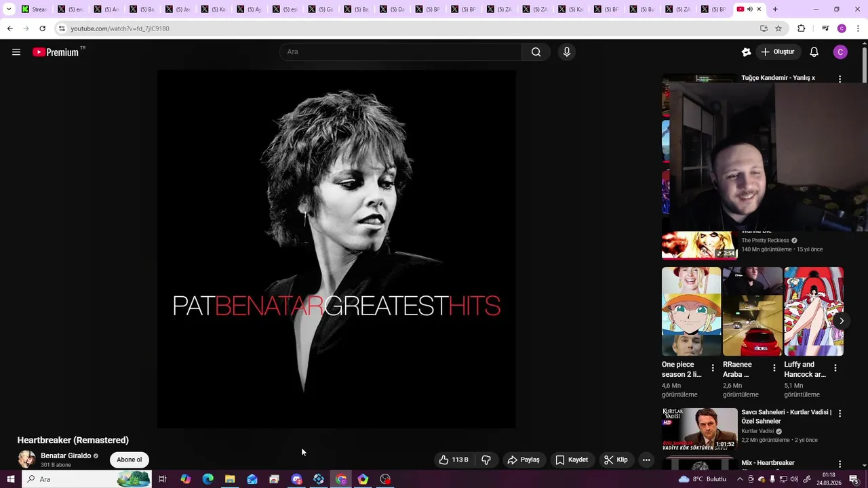
Task: Focus the YouTube Ara search field
Action: coord(401,52)
